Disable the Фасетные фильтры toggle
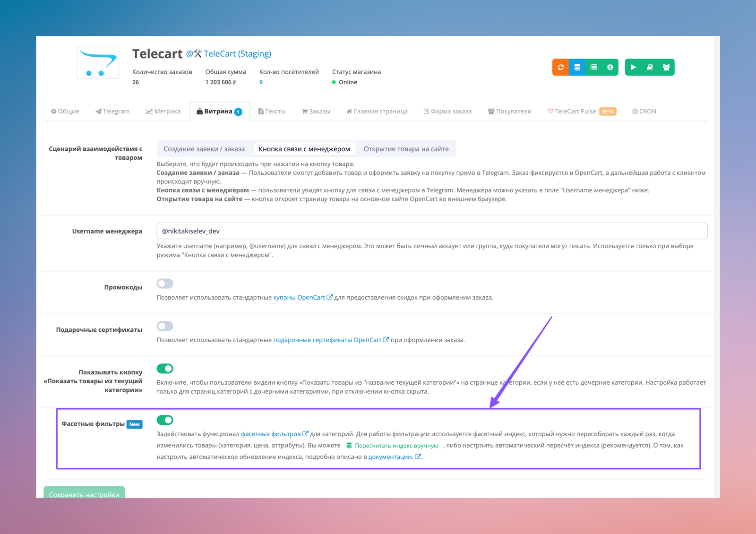The image size is (756, 534). pos(165,420)
